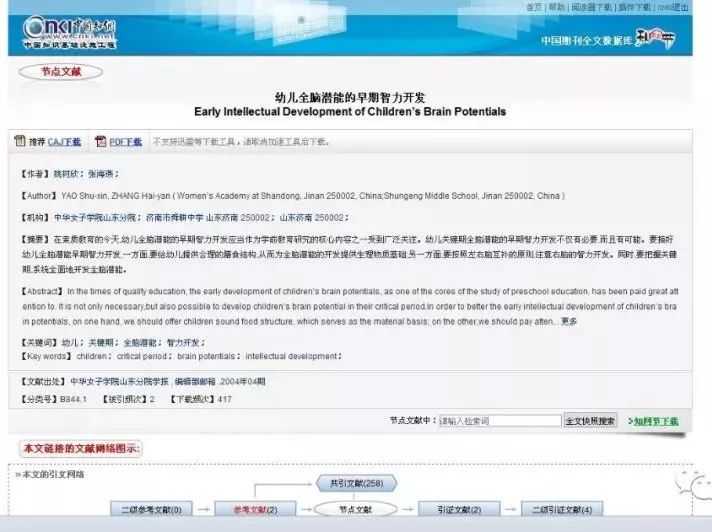712x532 pixels.
Task: Click the 知网节下载 link
Action: 655,421
